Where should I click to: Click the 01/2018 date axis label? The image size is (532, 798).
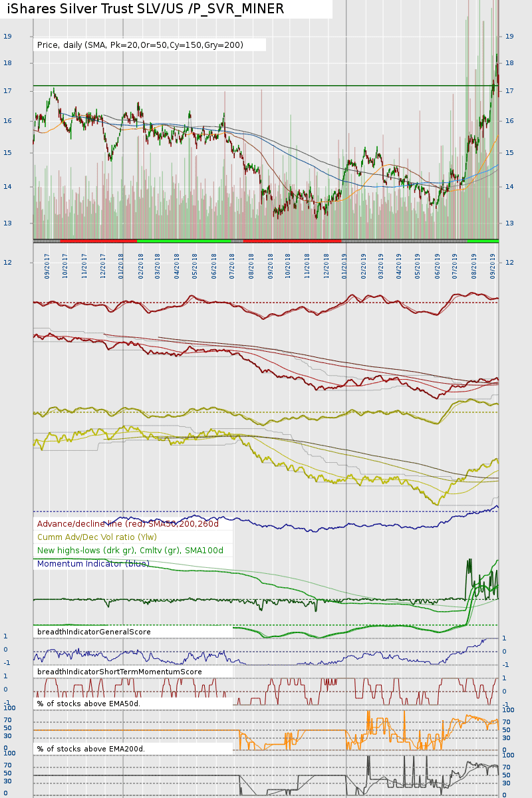pyautogui.click(x=122, y=265)
